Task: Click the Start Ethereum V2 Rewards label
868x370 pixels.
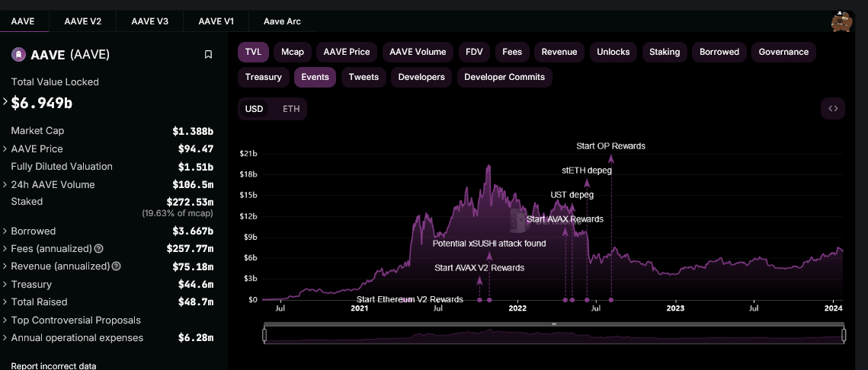Action: [410, 299]
